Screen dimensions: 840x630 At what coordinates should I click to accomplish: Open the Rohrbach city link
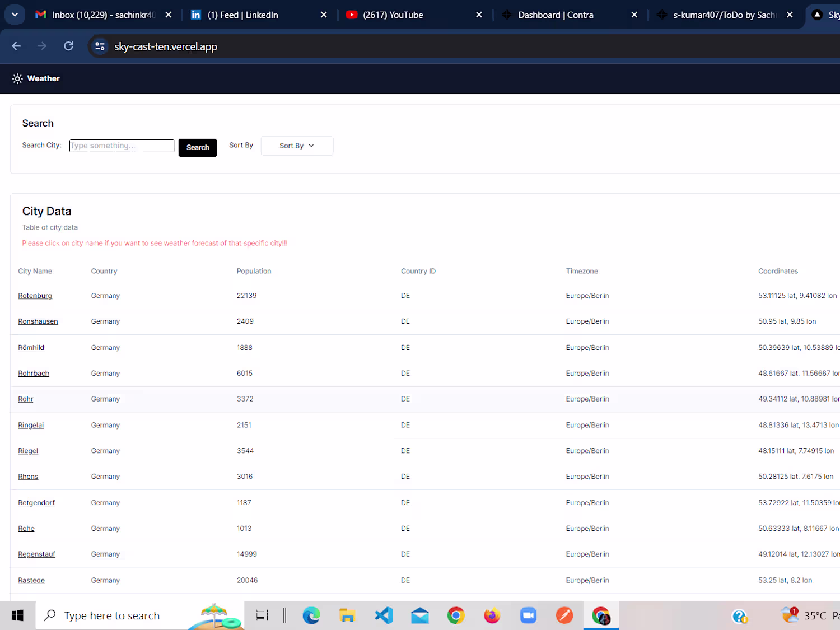tap(34, 374)
